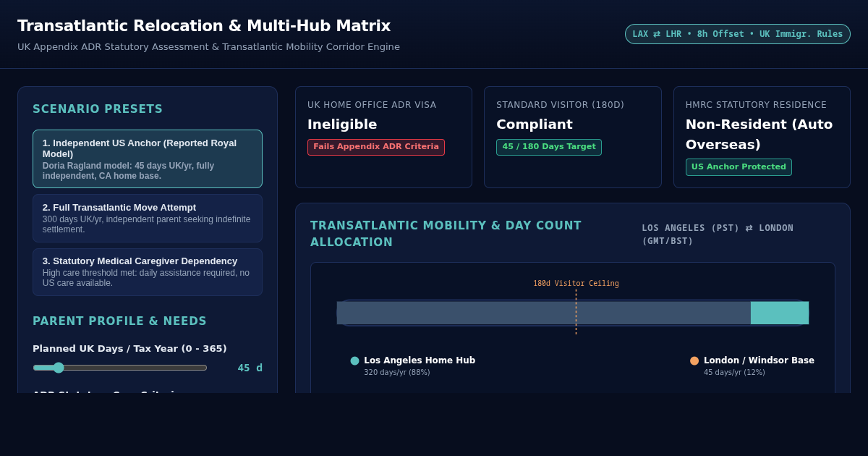The height and width of the screenshot is (456, 868).
Task: Click the teal London segment of allocation bar
Action: 780,313
